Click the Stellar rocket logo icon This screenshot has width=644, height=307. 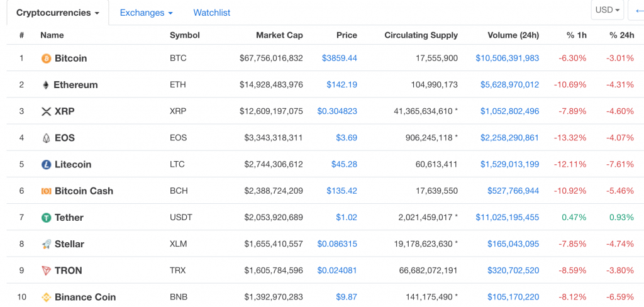coord(46,244)
